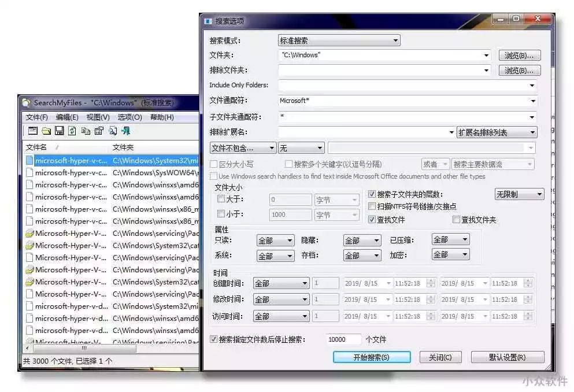Viewport: 574px width, 392px height.
Task: Click the save floppy disk toolbar icon
Action: tap(60, 131)
